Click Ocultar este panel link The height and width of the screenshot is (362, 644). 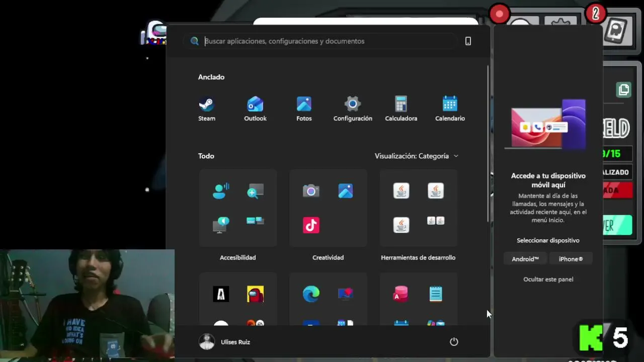548,279
